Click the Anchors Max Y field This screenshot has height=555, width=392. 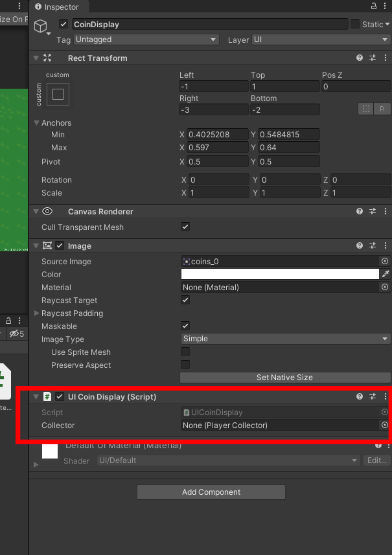289,147
